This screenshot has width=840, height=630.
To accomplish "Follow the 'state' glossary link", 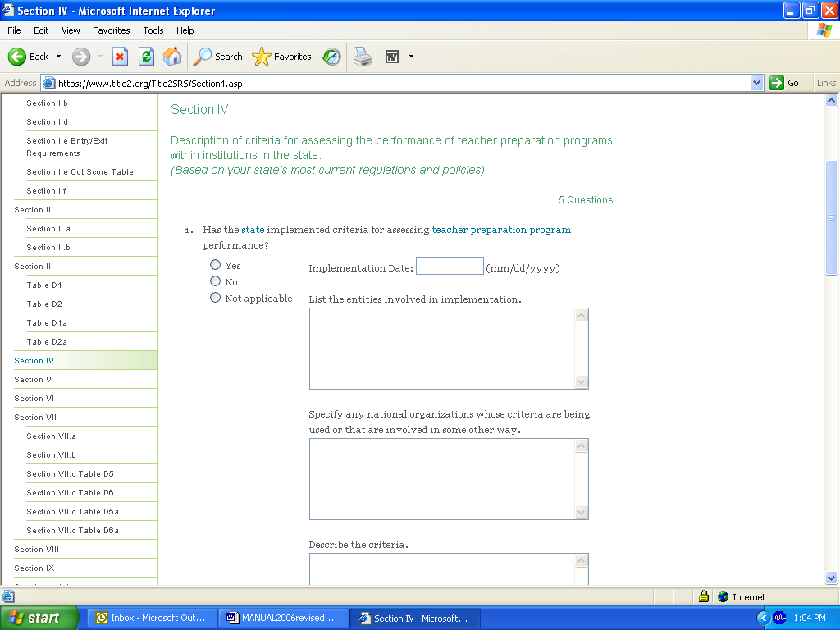I will (253, 230).
